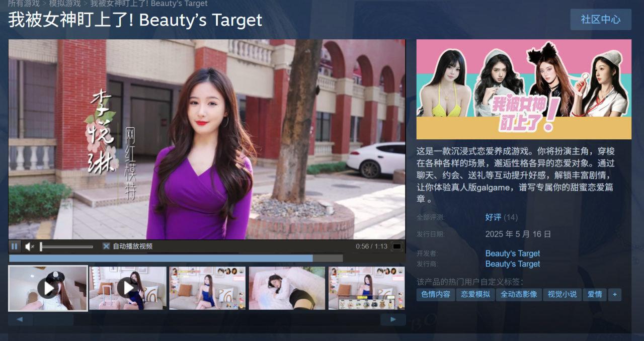
Task: Seek along the video progress bar
Action: [176, 258]
